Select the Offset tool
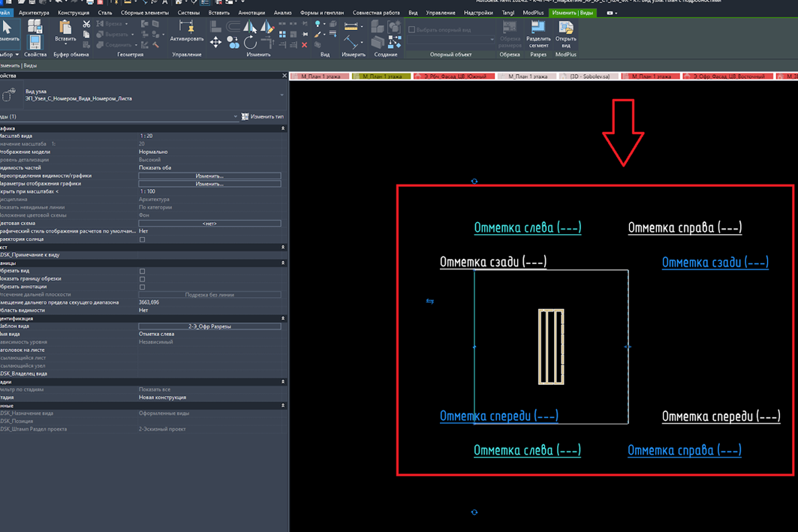Screen dimensions: 798x532 [233, 26]
